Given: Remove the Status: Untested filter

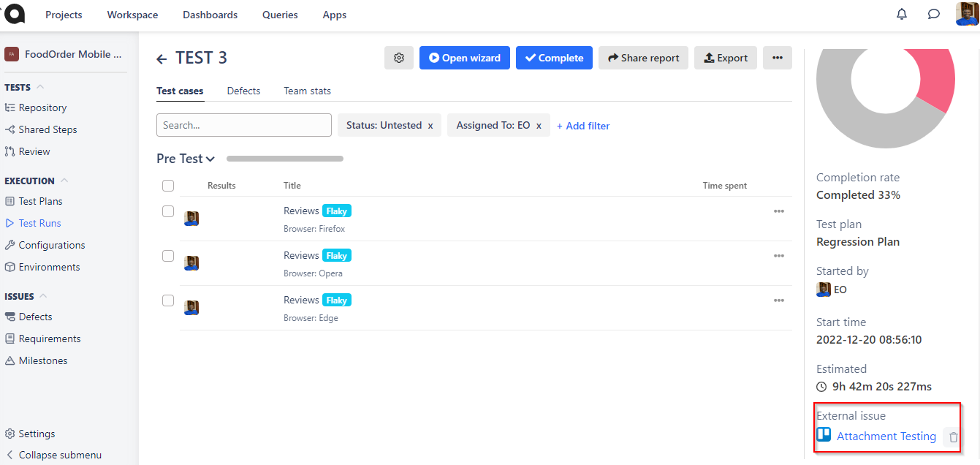Looking at the screenshot, I should [x=430, y=126].
